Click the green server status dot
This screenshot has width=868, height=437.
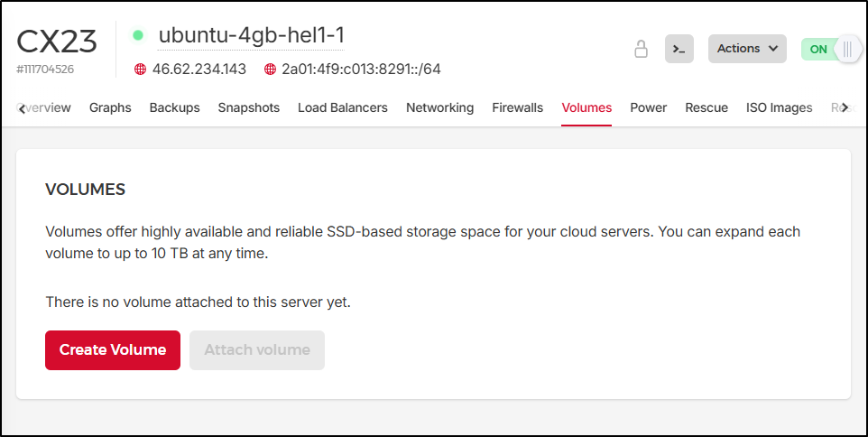click(138, 35)
